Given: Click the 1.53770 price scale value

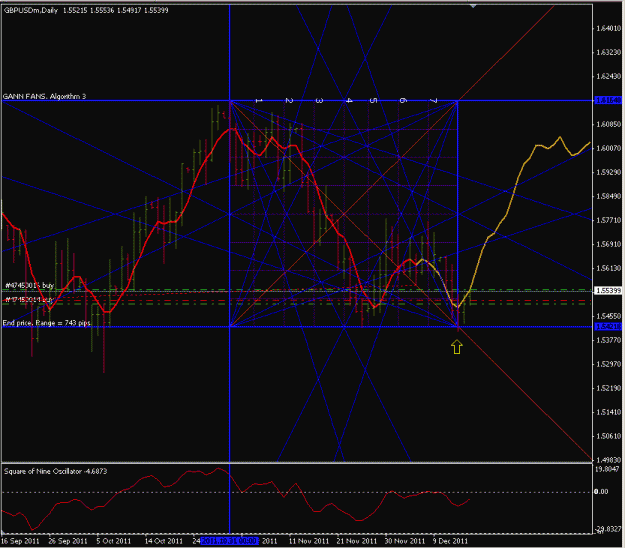Looking at the screenshot, I should click(x=608, y=340).
